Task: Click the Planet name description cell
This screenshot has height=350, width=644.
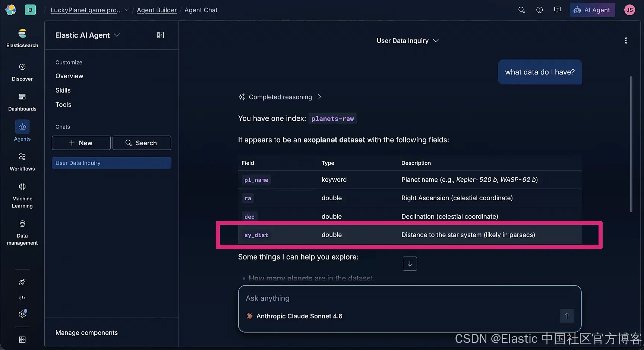Action: (x=470, y=180)
